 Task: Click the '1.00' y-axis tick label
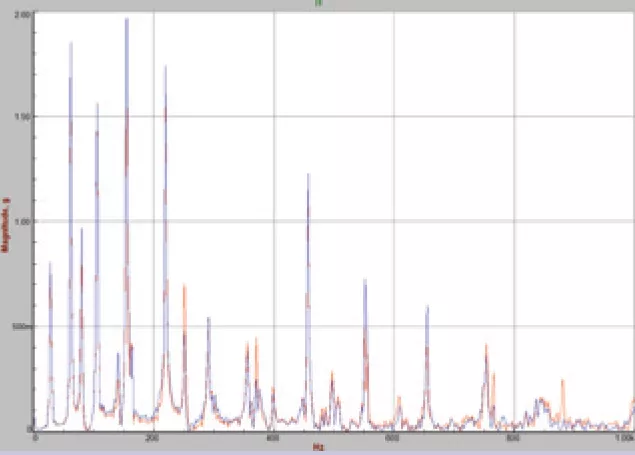click(x=22, y=221)
